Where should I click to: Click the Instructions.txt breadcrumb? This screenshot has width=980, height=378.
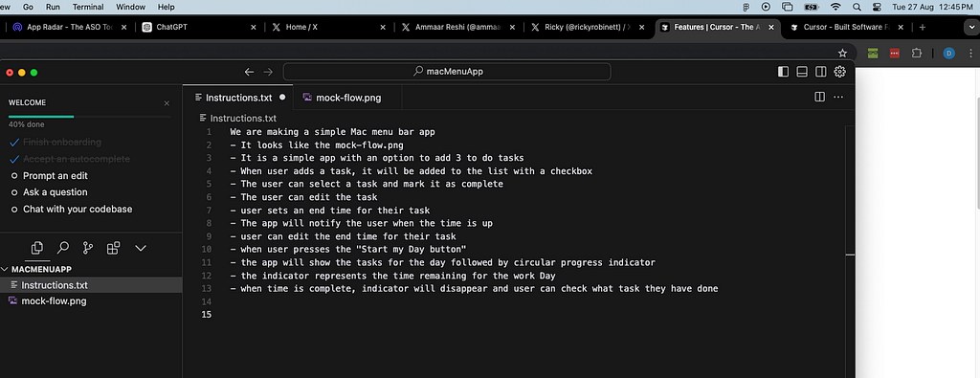point(237,118)
